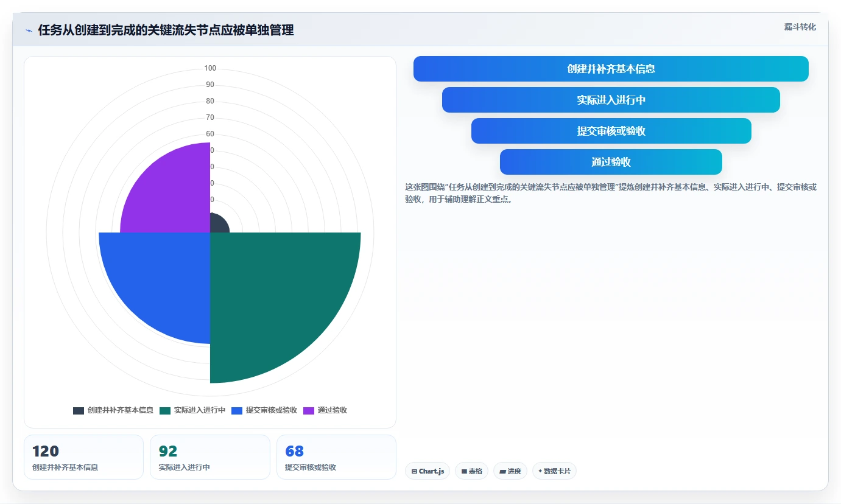The image size is (841, 504).
Task: Select the 通过验收 funnel stage
Action: tap(611, 162)
